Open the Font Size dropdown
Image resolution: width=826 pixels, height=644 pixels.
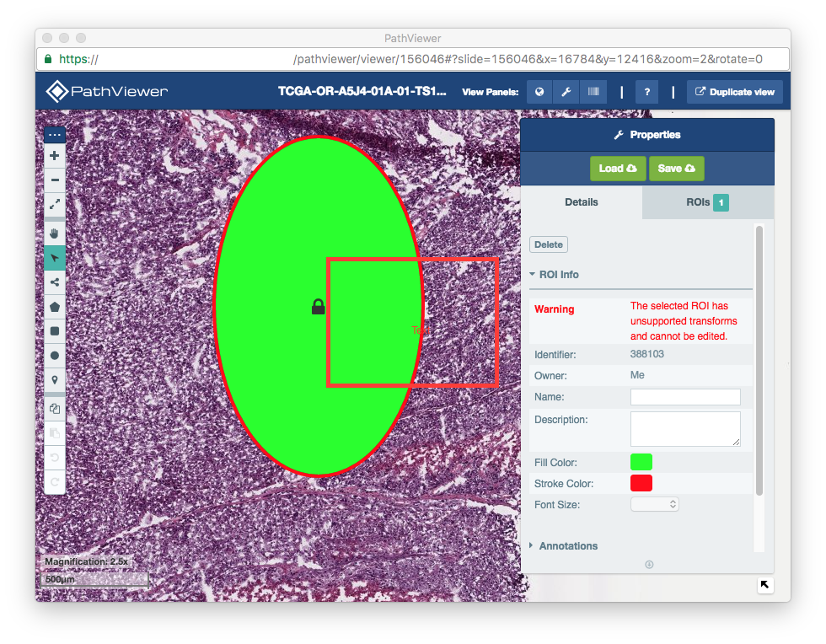[x=655, y=503]
